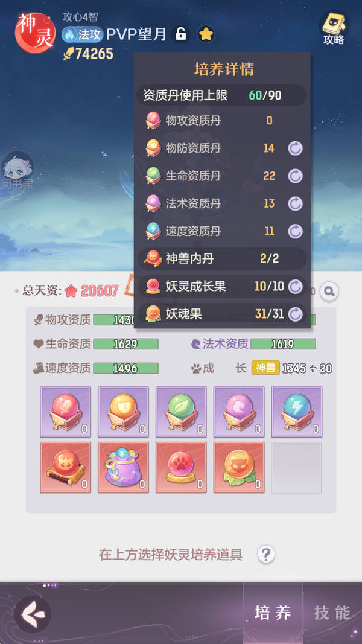Click the magnifier search icon

click(x=329, y=292)
